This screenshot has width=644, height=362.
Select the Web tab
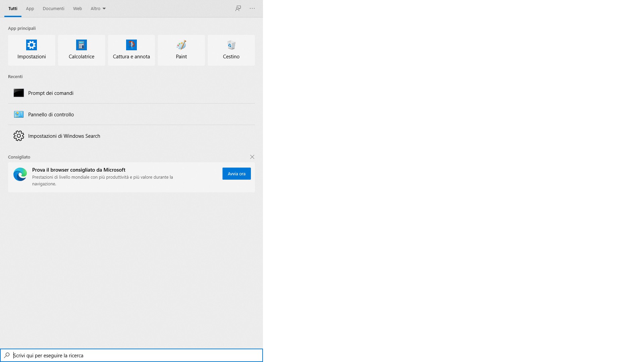pos(77,8)
